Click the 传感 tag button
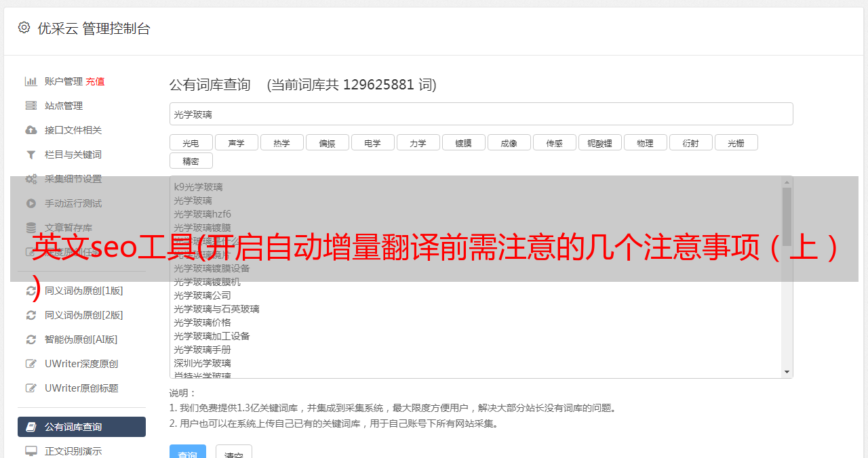The image size is (868, 458). 554,142
